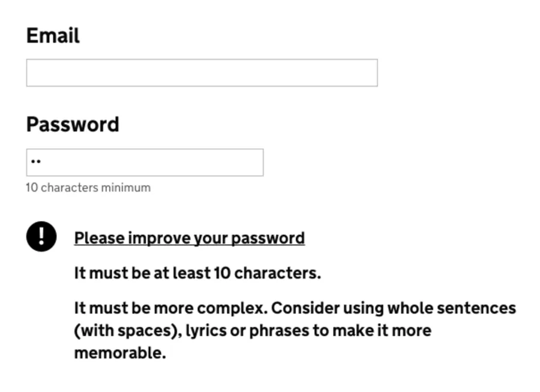Click the black exclamation warning icon
The image size is (540, 392).
[41, 236]
